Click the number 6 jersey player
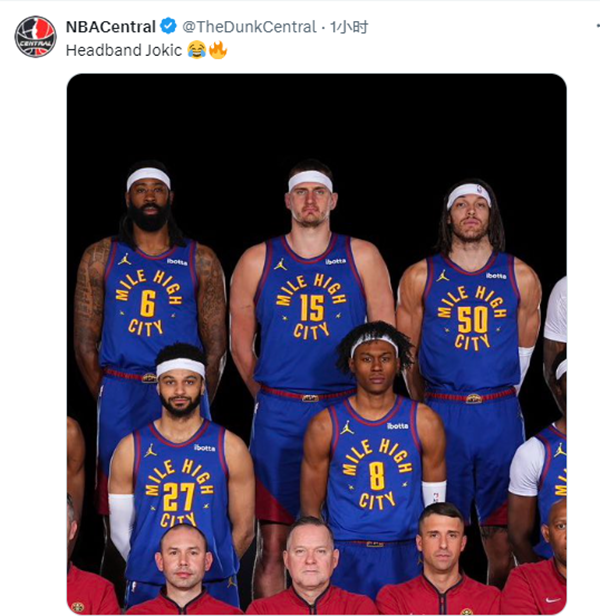Screen dimensions: 600x616 coord(149,300)
